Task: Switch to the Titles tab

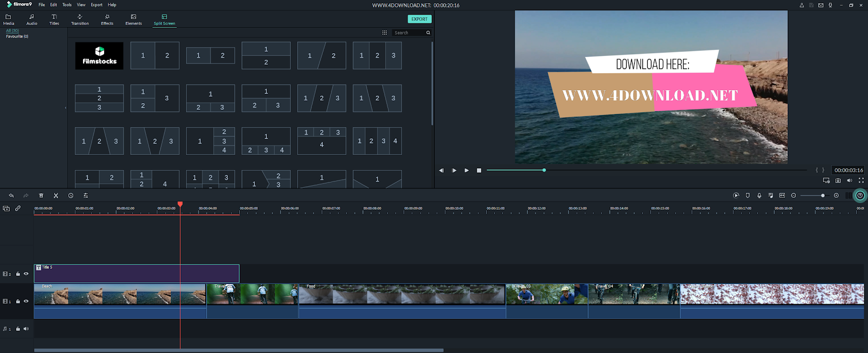Action: click(54, 20)
